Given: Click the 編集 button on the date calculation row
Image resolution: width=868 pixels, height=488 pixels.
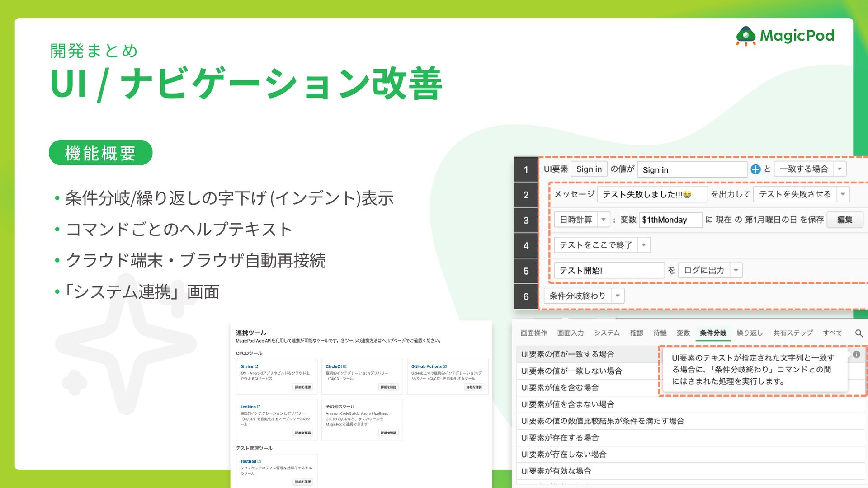Looking at the screenshot, I should pos(844,220).
